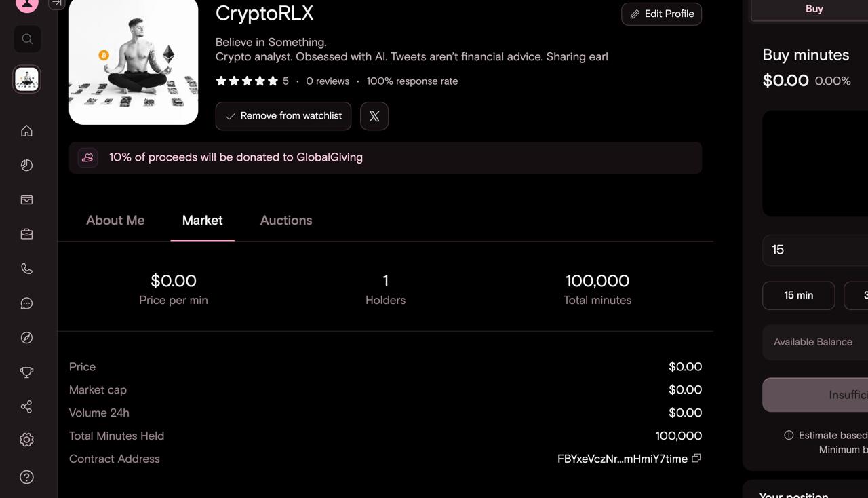Click the minutes input field showing 15
The image size is (868, 498).
point(815,250)
